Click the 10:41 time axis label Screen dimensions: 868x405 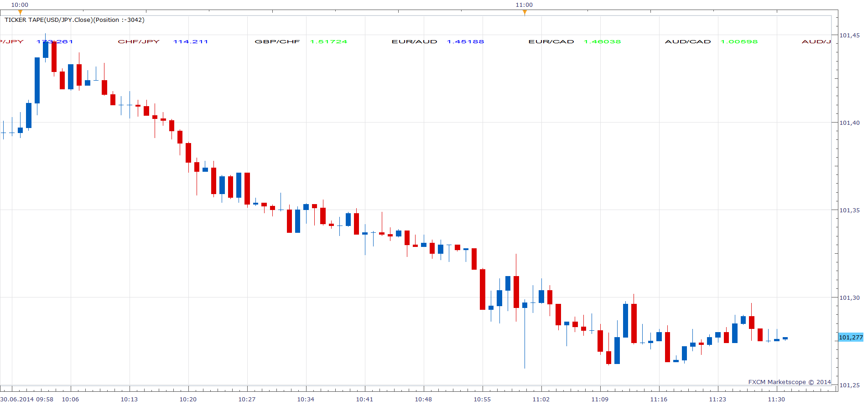pos(364,400)
